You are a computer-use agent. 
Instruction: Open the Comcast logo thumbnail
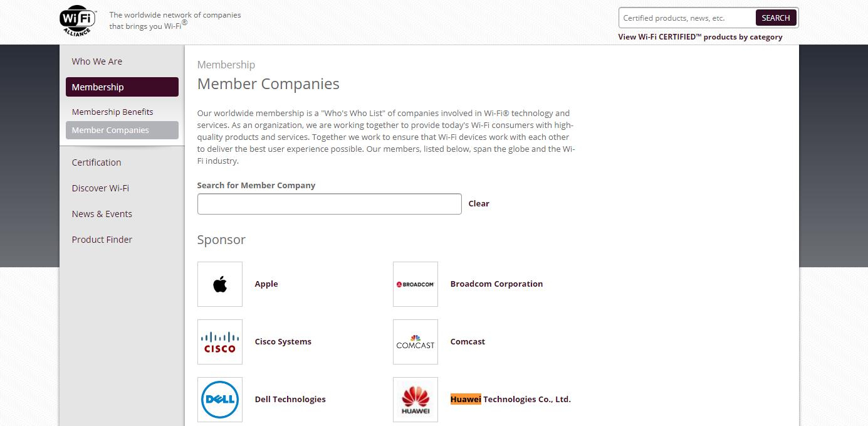(416, 342)
